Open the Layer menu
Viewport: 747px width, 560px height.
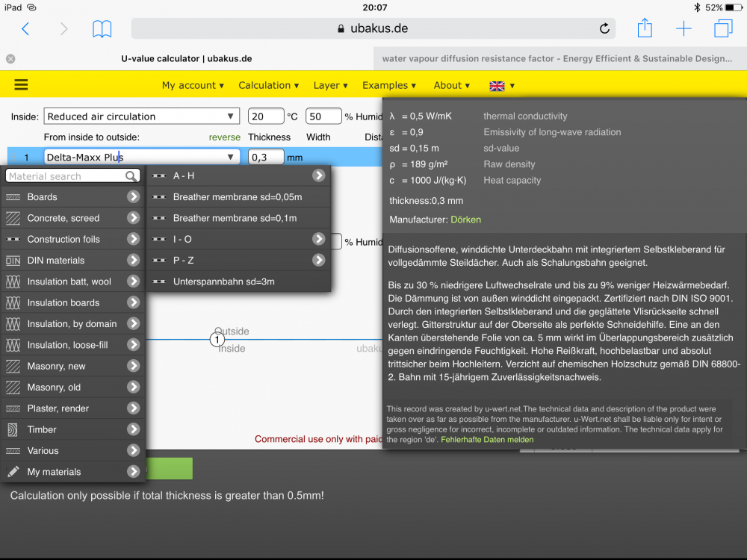tap(330, 85)
